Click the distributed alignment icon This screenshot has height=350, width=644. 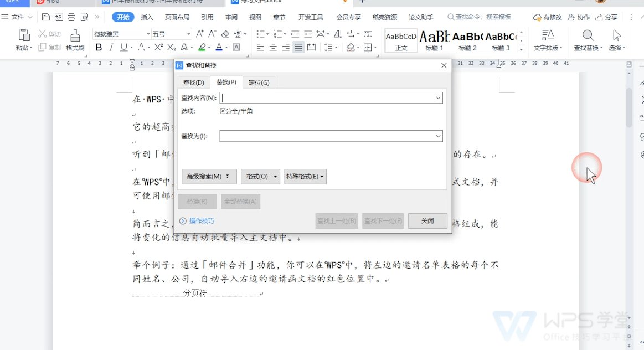312,47
